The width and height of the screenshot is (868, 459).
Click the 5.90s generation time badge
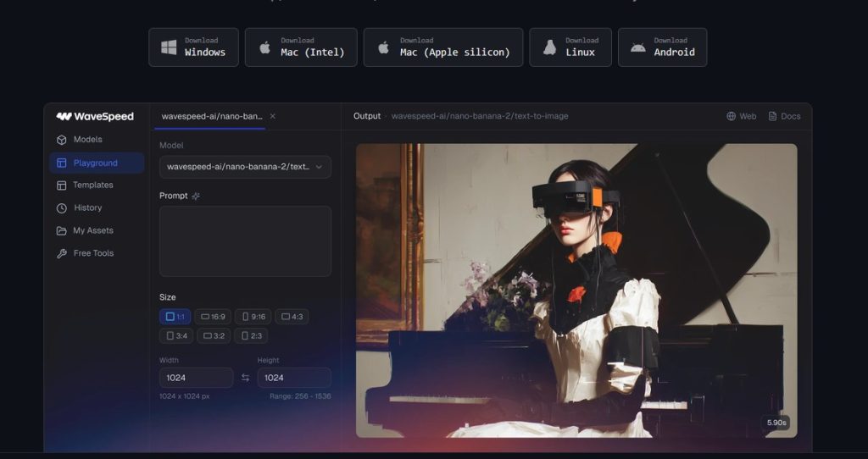[x=776, y=423]
